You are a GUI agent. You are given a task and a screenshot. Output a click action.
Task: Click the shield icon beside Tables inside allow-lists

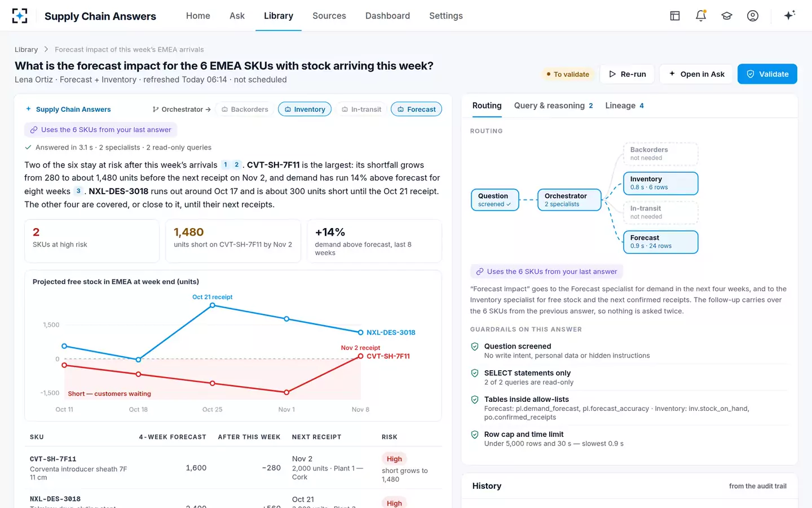click(x=475, y=400)
